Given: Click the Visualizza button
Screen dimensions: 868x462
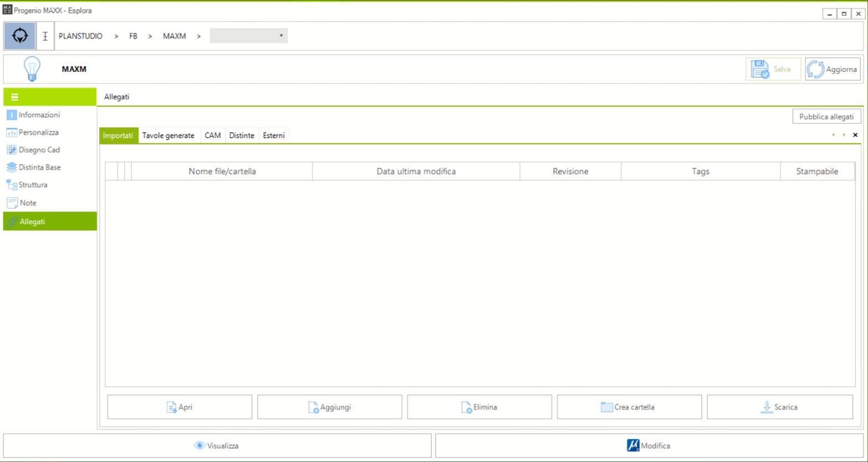Looking at the screenshot, I should [x=217, y=445].
